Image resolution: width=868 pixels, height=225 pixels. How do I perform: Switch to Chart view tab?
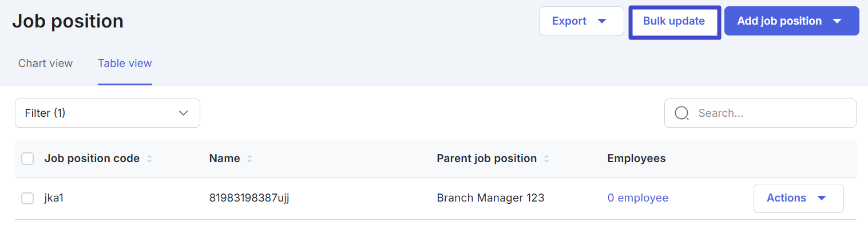(x=45, y=63)
